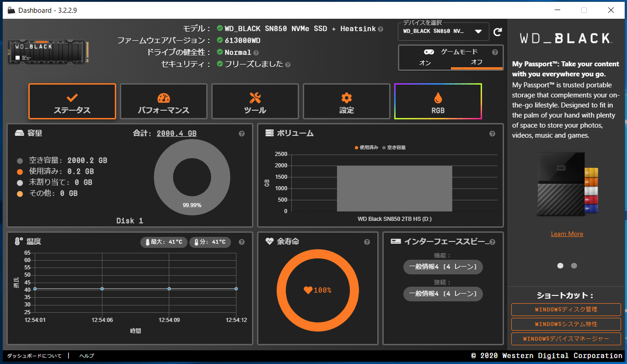
Task: Click the refresh device list icon
Action: pos(498,32)
